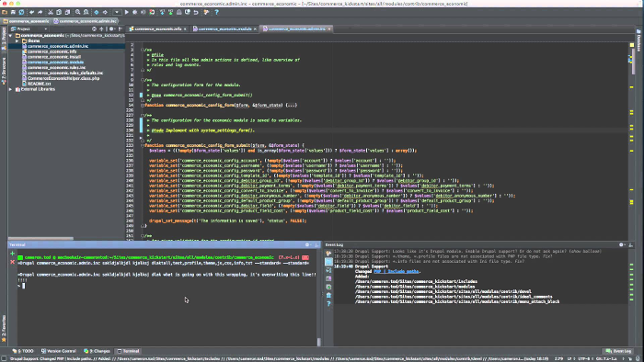Screen dimensions: 644x362
Task: Open Project panel settings gear
Action: point(111,29)
